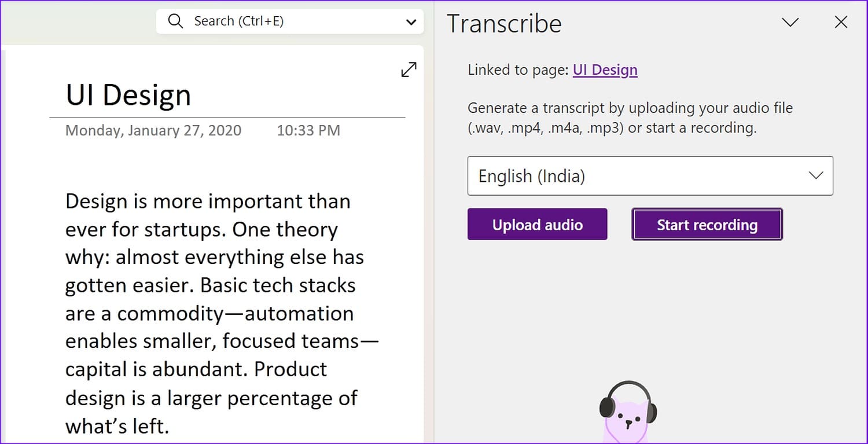
Task: Open the UI Design linked page link
Action: click(605, 70)
